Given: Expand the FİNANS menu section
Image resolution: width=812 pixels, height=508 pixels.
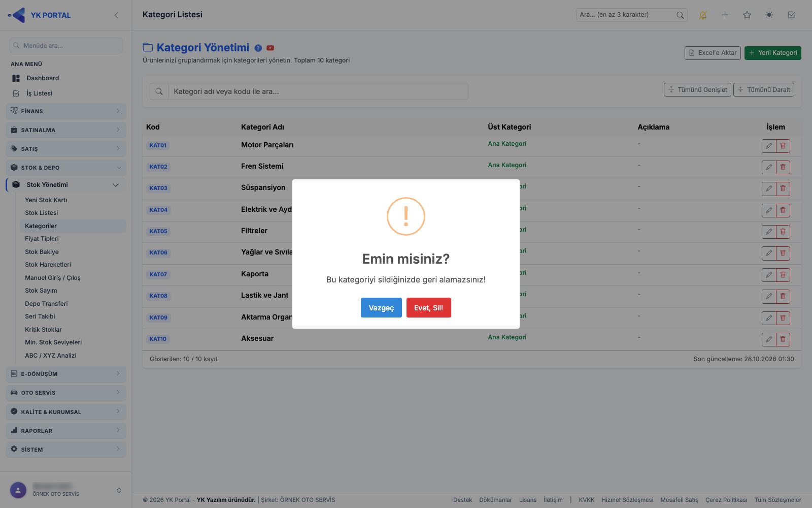Looking at the screenshot, I should point(66,111).
